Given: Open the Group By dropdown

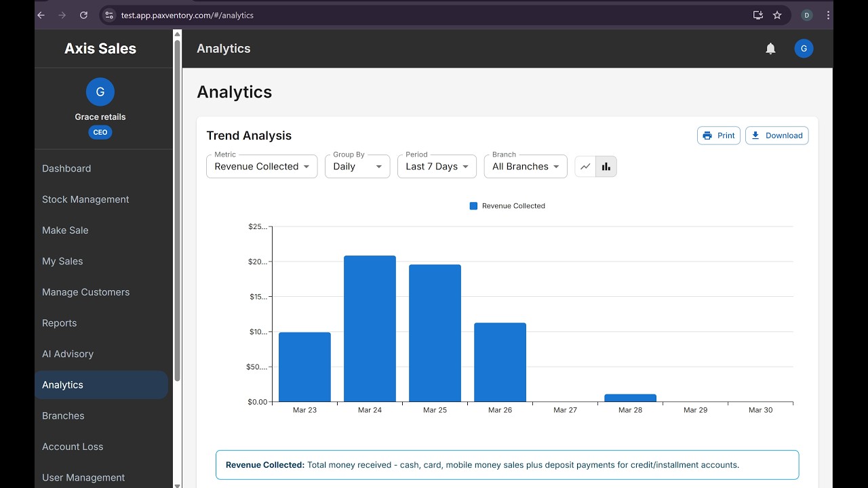Looking at the screenshot, I should [x=357, y=167].
